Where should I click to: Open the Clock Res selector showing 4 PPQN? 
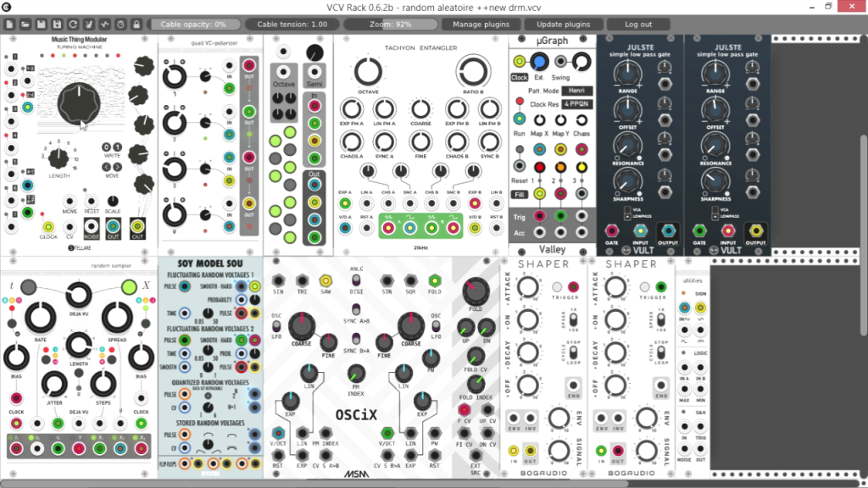[x=576, y=104]
